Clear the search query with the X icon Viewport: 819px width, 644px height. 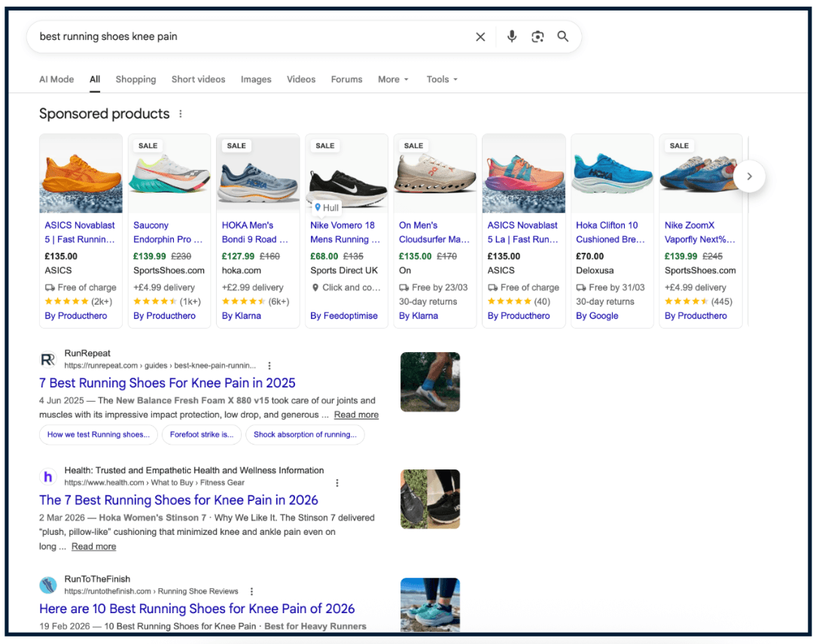click(x=480, y=36)
